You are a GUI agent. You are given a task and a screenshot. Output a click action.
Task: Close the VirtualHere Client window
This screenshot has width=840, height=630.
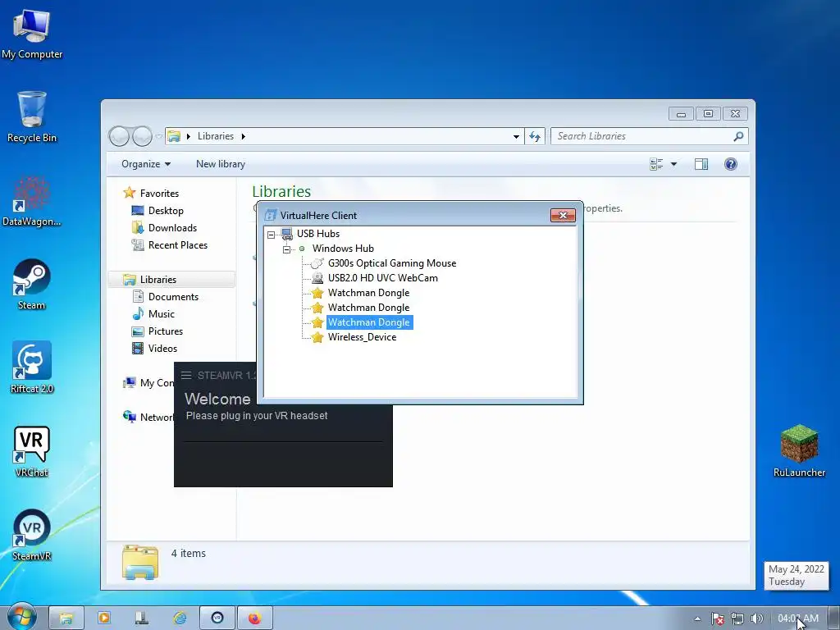pyautogui.click(x=563, y=215)
